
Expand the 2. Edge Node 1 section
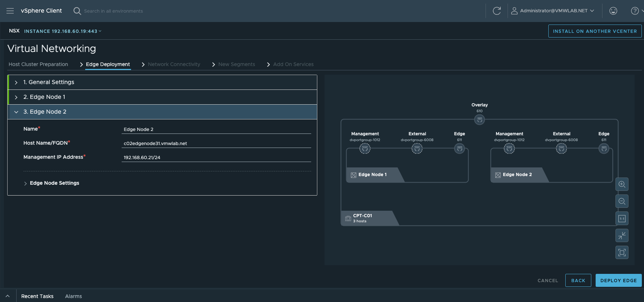(162, 97)
